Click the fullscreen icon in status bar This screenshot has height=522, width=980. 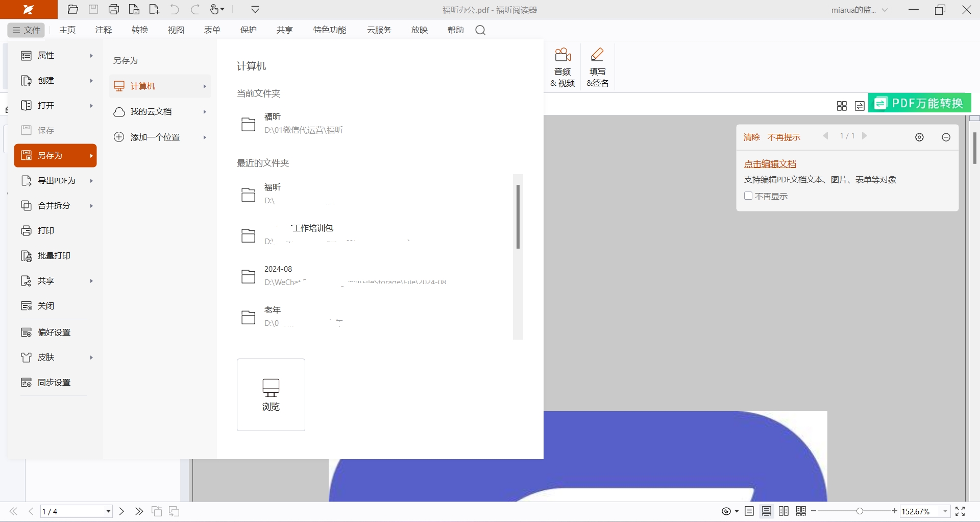[960, 511]
